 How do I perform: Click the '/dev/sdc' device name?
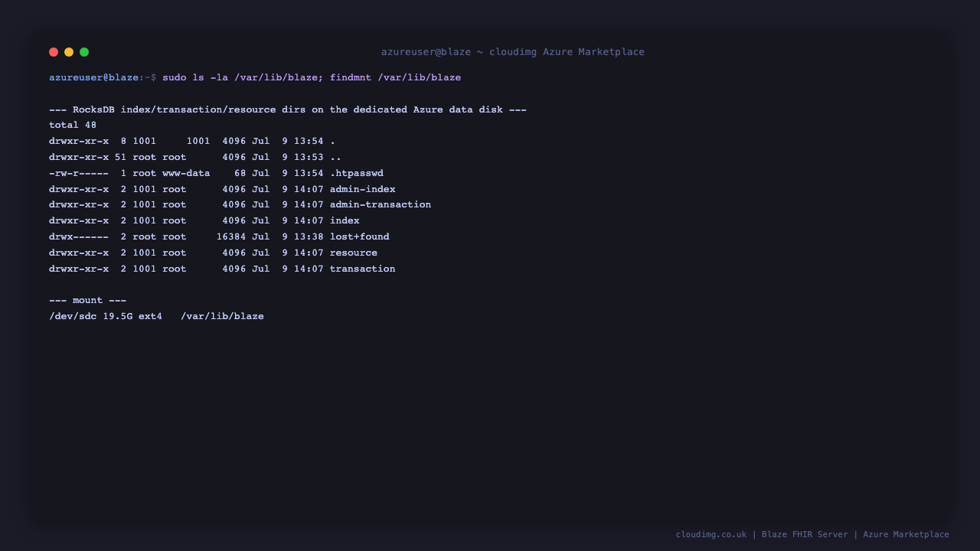pos(73,317)
